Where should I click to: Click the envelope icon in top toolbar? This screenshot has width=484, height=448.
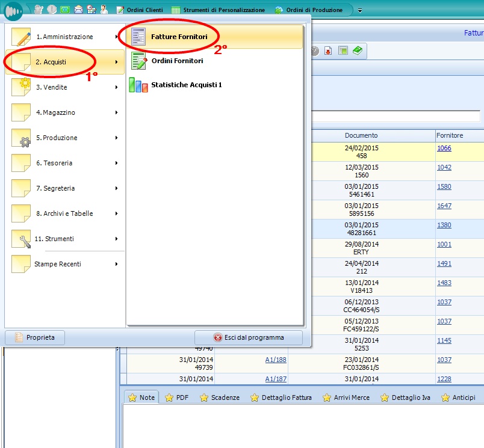[x=78, y=10]
